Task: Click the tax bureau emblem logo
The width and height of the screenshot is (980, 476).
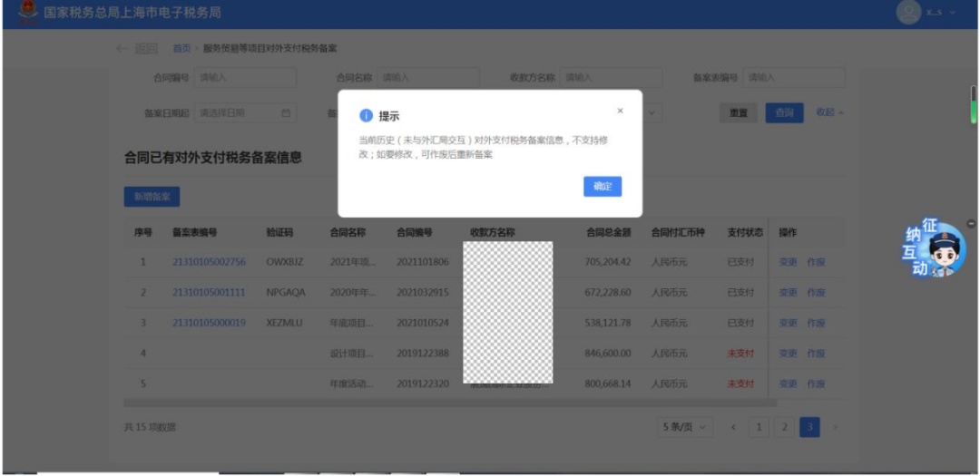Action: pyautogui.click(x=27, y=12)
